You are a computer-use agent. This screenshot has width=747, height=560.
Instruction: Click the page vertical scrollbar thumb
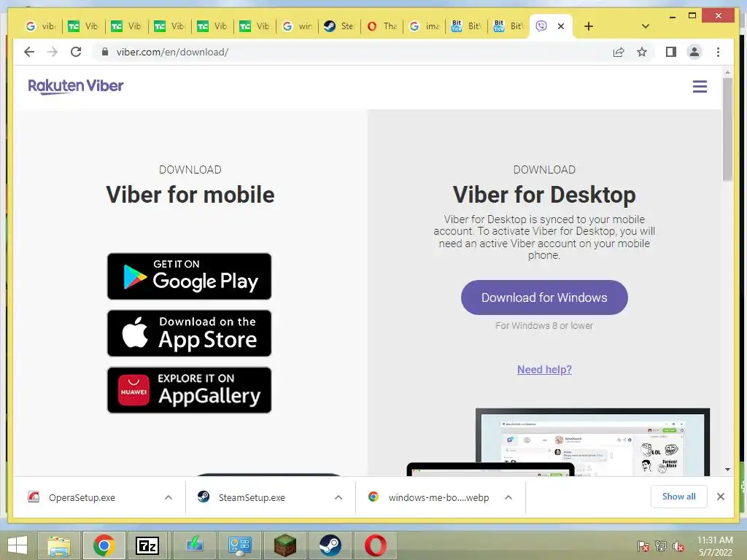[x=727, y=128]
